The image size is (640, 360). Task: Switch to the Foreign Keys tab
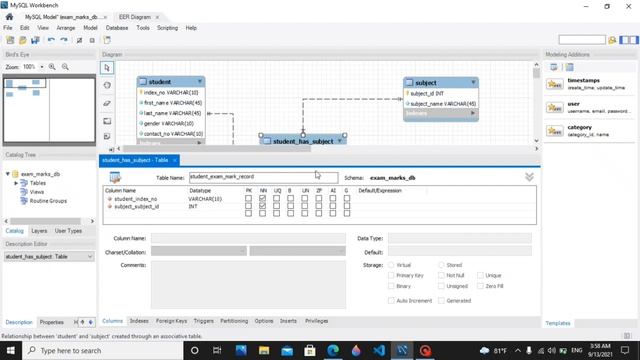point(171,321)
